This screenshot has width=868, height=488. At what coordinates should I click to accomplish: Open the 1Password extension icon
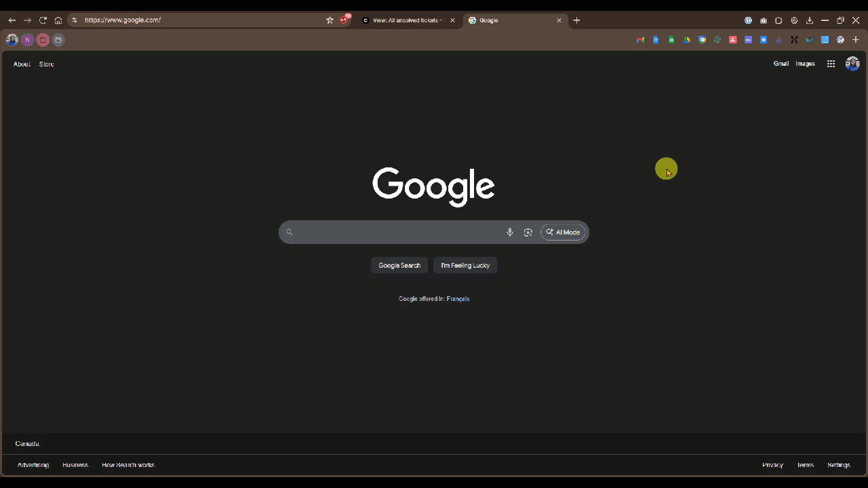point(748,20)
